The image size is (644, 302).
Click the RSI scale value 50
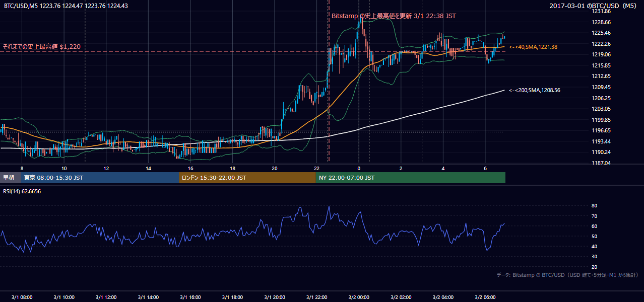pyautogui.click(x=595, y=237)
